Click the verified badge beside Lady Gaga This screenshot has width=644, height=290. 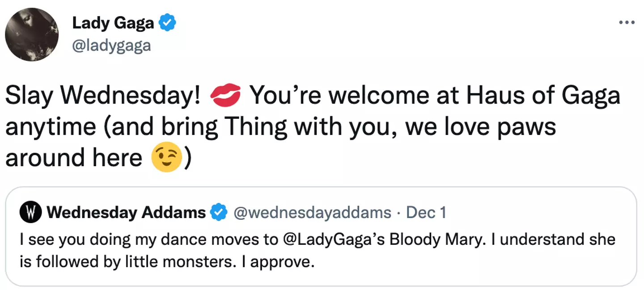[x=168, y=24]
